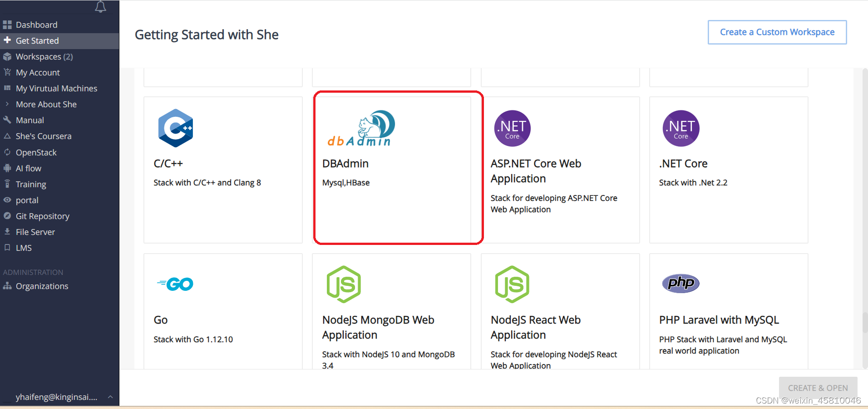Click 'Stack with Go 1.12.10' description

tap(193, 339)
